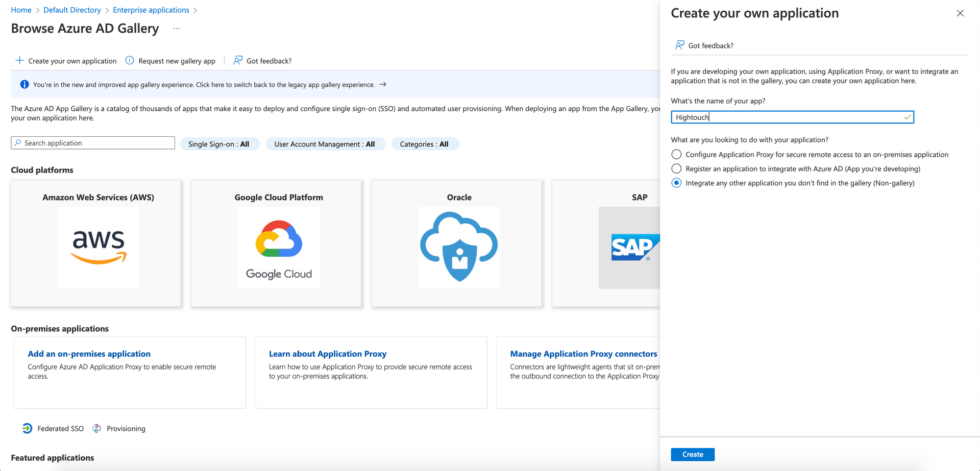Click the blue info icon in the banner
This screenshot has height=471, width=980.
24,84
